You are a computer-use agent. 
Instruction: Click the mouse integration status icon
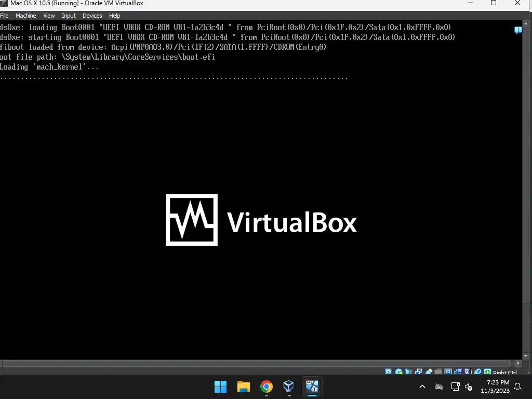pyautogui.click(x=478, y=371)
